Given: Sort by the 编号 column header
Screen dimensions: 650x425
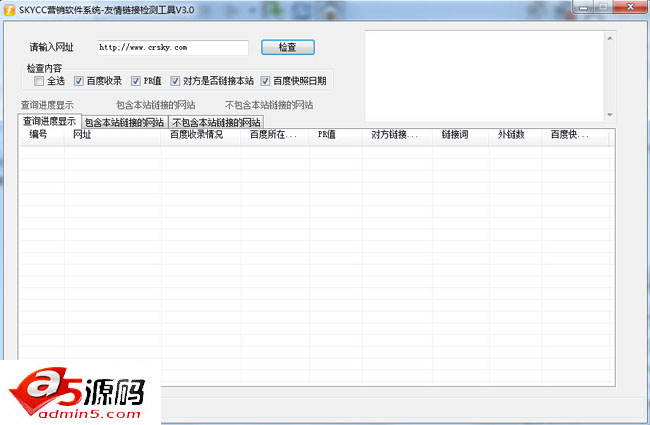Looking at the screenshot, I should tap(42, 135).
